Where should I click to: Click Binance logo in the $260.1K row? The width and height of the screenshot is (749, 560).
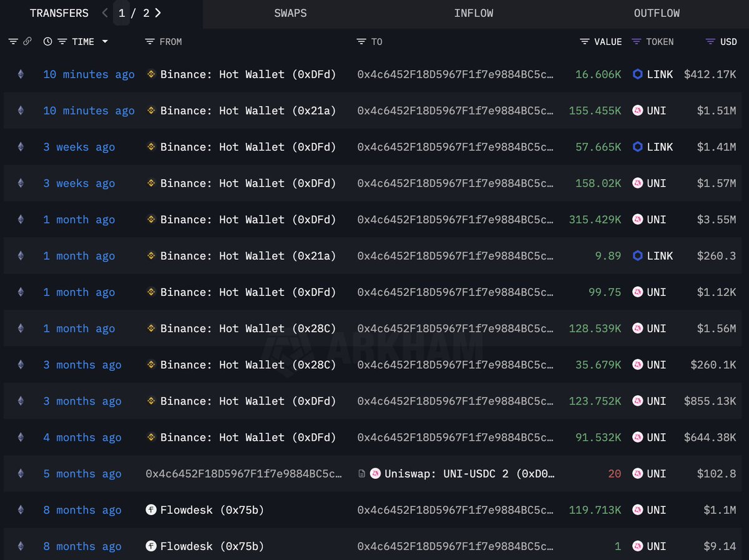pyautogui.click(x=151, y=365)
